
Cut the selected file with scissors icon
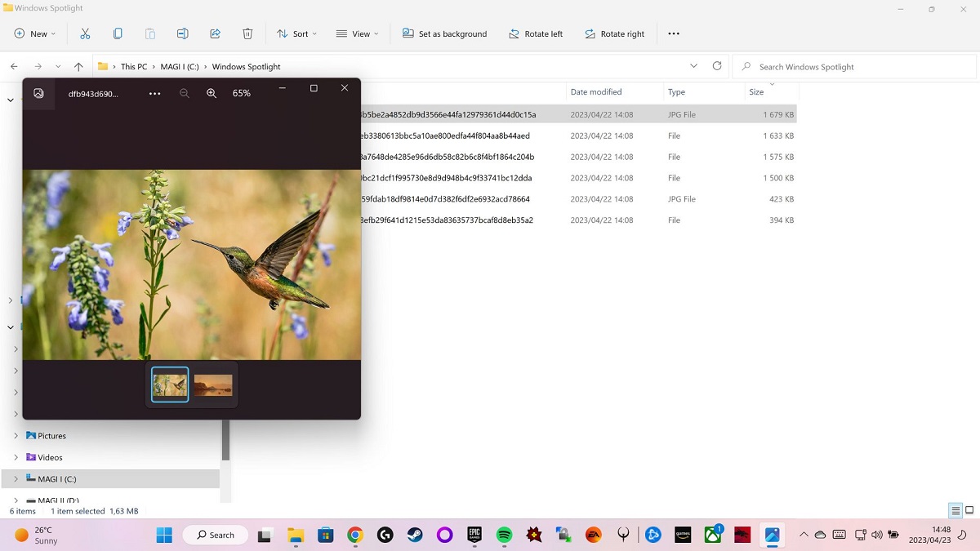point(85,33)
